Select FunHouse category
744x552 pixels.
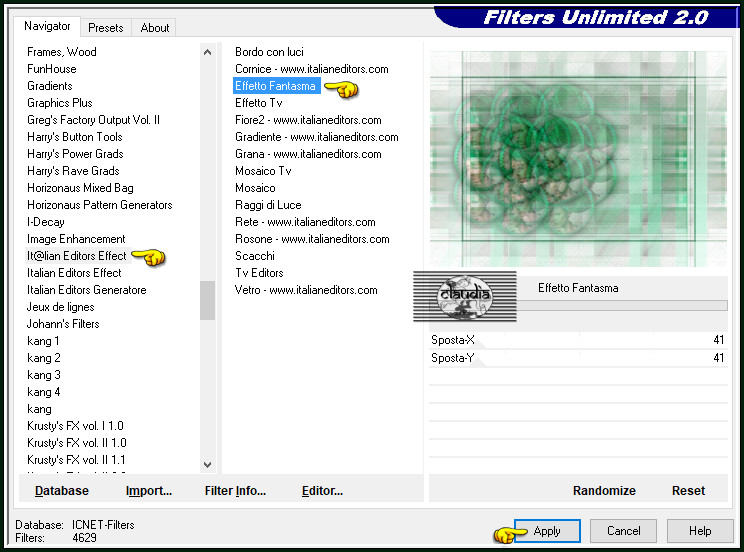click(x=52, y=69)
